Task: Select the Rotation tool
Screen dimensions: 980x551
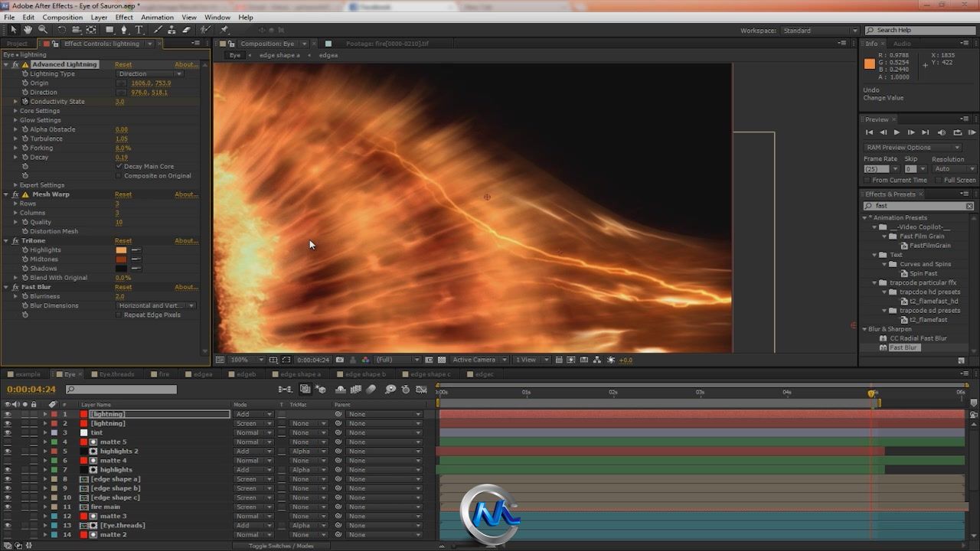Action: 62,30
